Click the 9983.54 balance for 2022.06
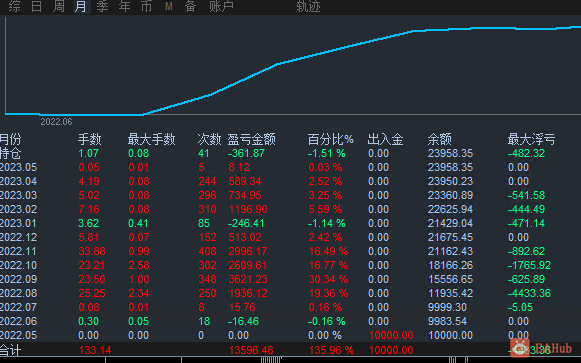The height and width of the screenshot is (363, 581). [x=448, y=321]
